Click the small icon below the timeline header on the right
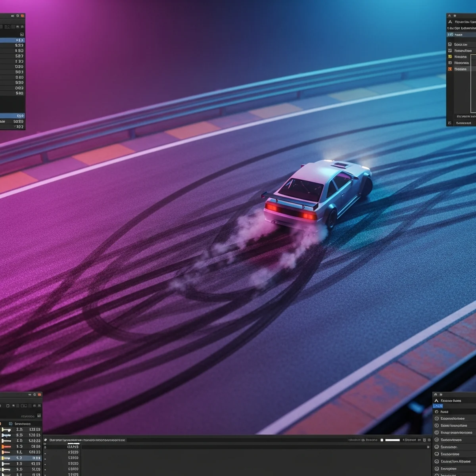 (x=428, y=447)
